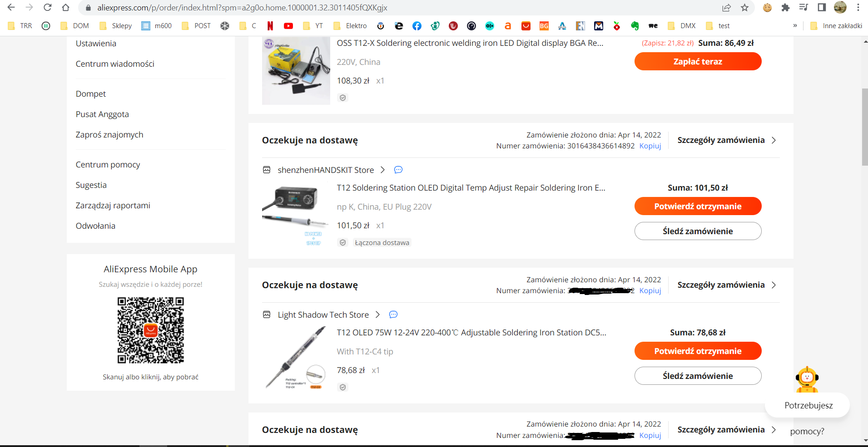This screenshot has width=868, height=447.
Task: Open the YouTube bookmark icon
Action: (288, 26)
